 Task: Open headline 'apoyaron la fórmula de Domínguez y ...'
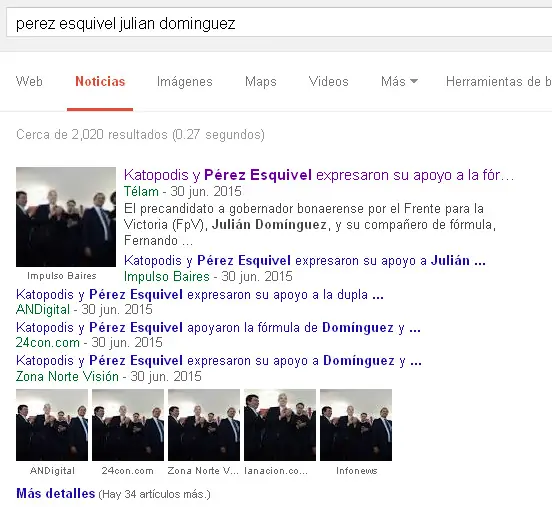218,327
